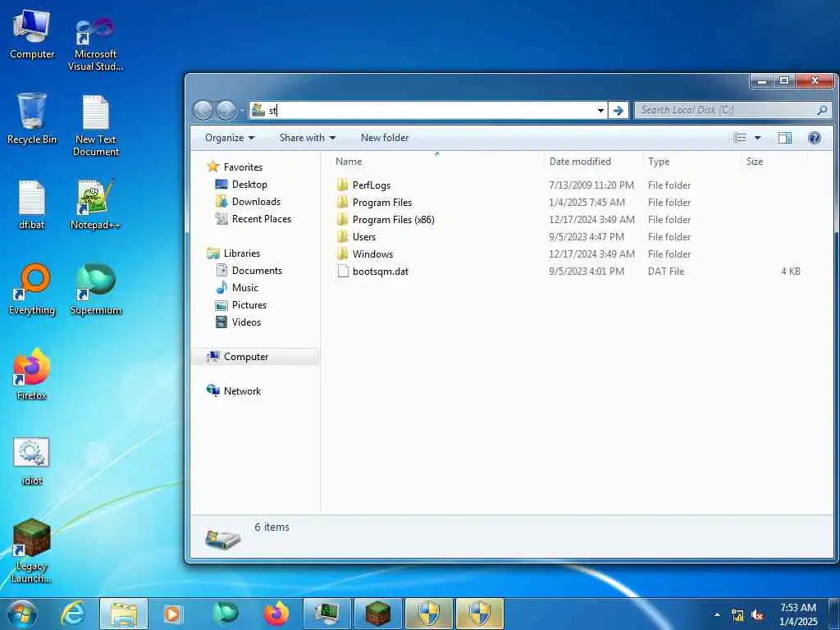This screenshot has width=840, height=630.
Task: Click New folder button
Action: click(x=385, y=138)
